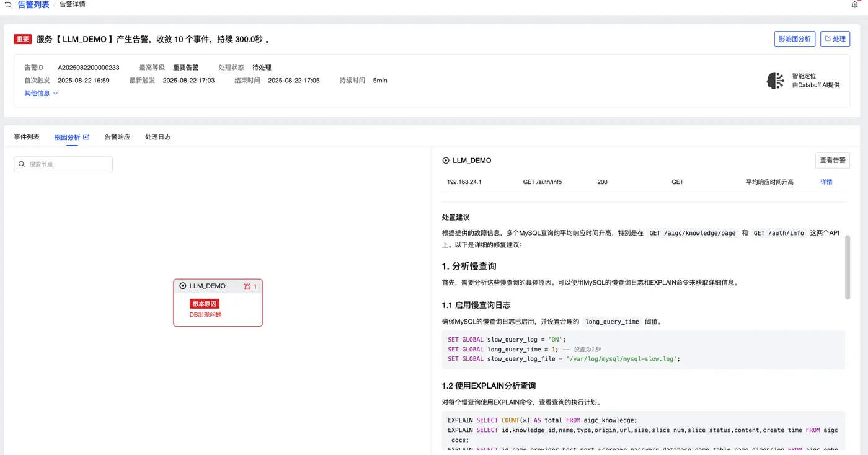Viewport: 868px width, 455px height.
Task: Open the 详情 link for GET /auth/info
Action: tap(826, 182)
